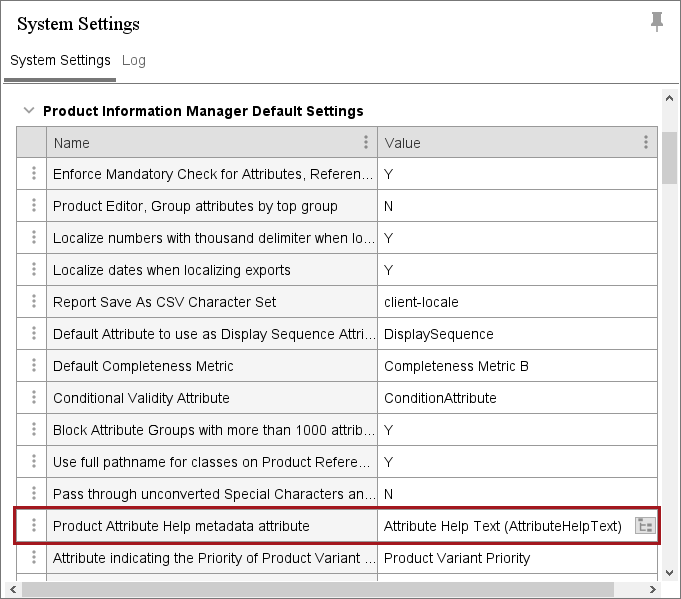The width and height of the screenshot is (681, 599).
Task: Pin the System Settings panel
Action: click(x=657, y=21)
